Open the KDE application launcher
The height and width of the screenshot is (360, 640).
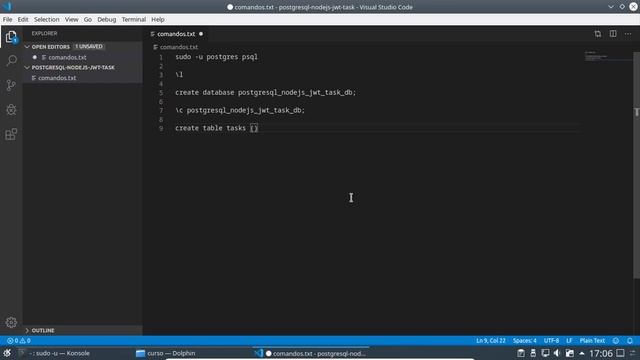7,353
